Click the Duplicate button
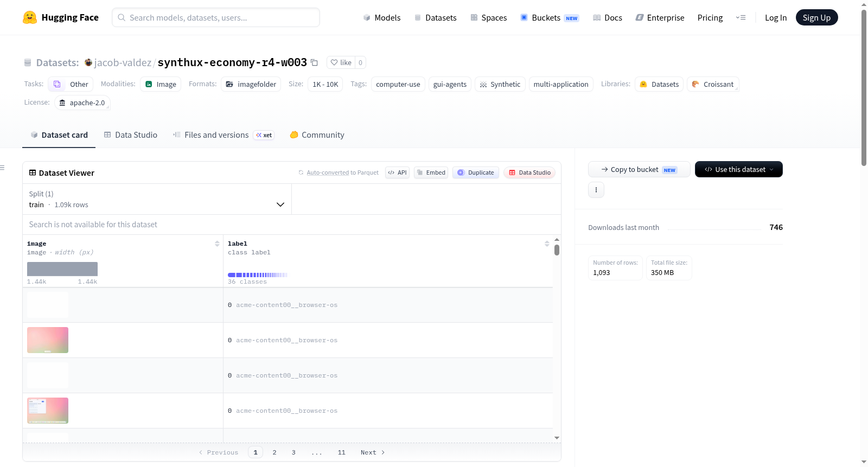The width and height of the screenshot is (868, 467). point(476,172)
